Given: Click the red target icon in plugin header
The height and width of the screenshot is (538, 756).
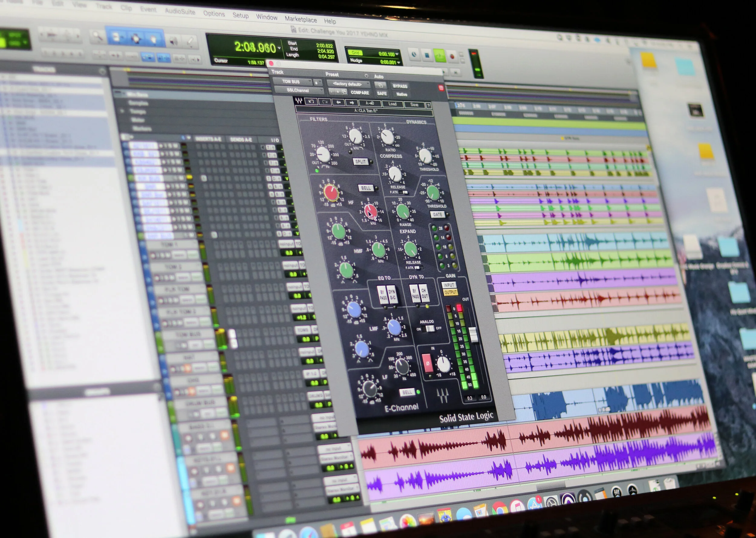Looking at the screenshot, I should (441, 88).
